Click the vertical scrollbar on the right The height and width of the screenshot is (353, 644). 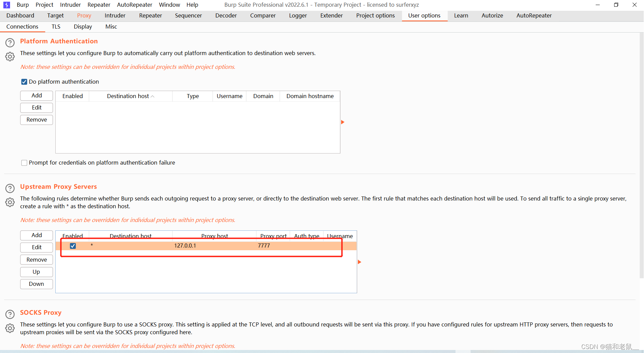click(x=641, y=155)
